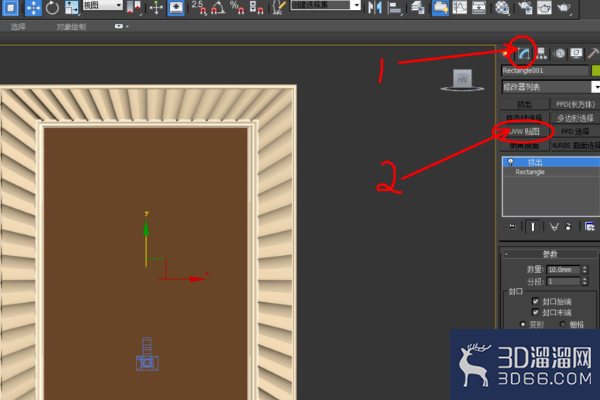Click the 分段 spinner arrows
Screen dimensions: 600x400
584,281
